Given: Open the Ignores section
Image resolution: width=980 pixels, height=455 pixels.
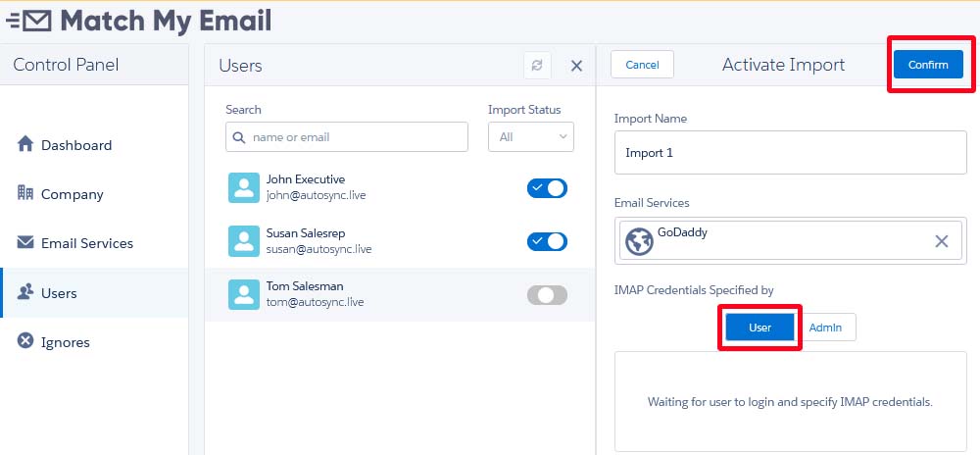Looking at the screenshot, I should pyautogui.click(x=65, y=342).
